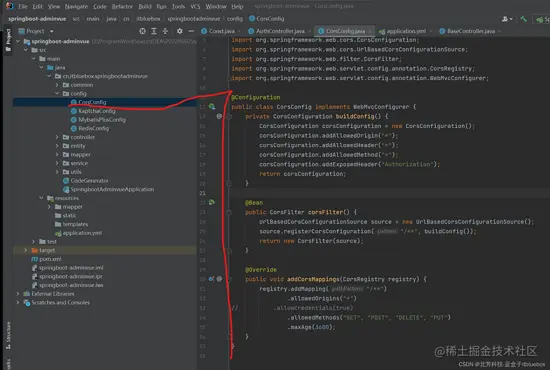Open the Structure tool window stripe button
Viewport: 550px width, 370px height.
tap(8, 336)
